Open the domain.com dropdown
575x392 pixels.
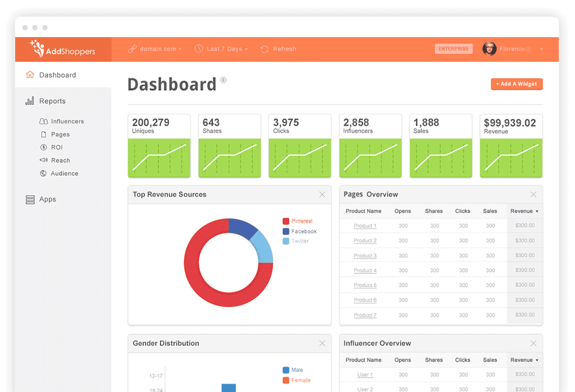154,49
